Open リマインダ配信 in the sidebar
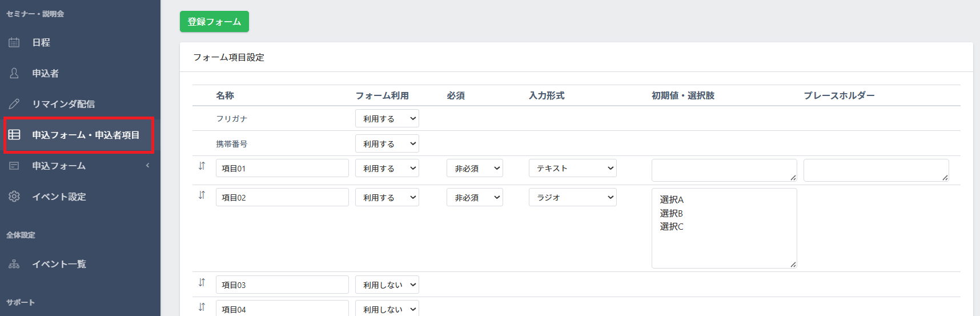The width and height of the screenshot is (980, 316). pos(63,104)
